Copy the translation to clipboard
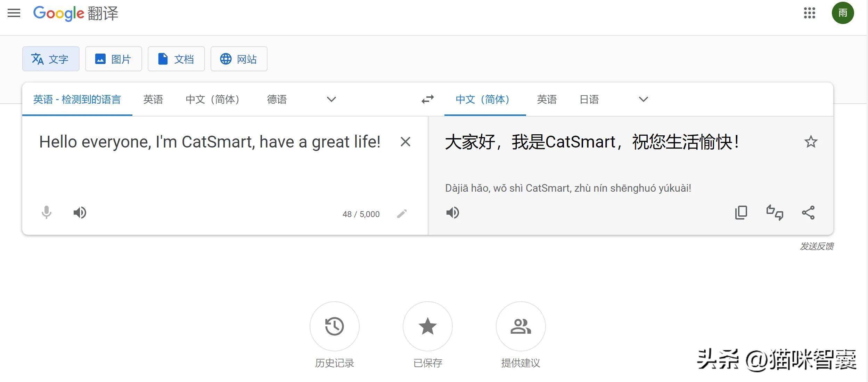This screenshot has height=382, width=868. pyautogui.click(x=741, y=212)
